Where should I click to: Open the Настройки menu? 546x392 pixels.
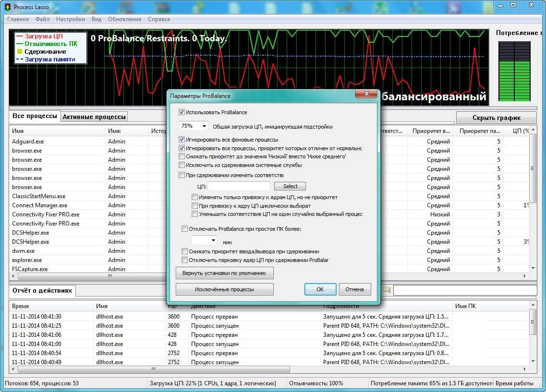tap(70, 19)
